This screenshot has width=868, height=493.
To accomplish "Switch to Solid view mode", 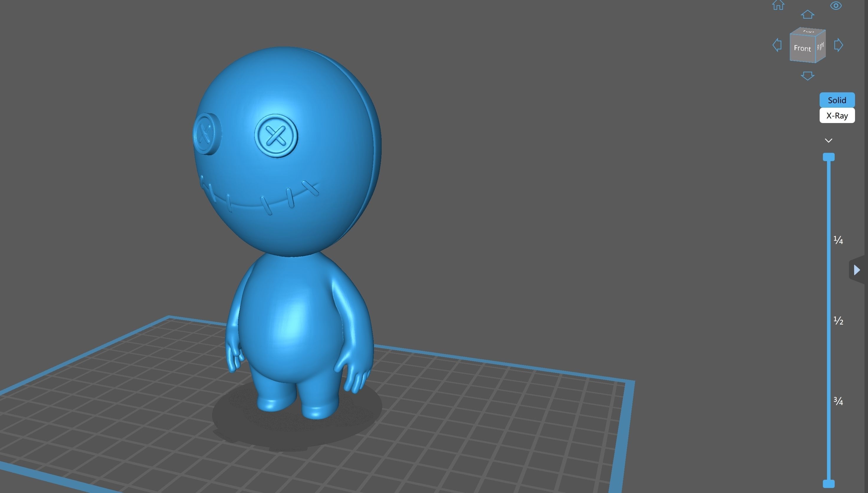I will coord(837,100).
